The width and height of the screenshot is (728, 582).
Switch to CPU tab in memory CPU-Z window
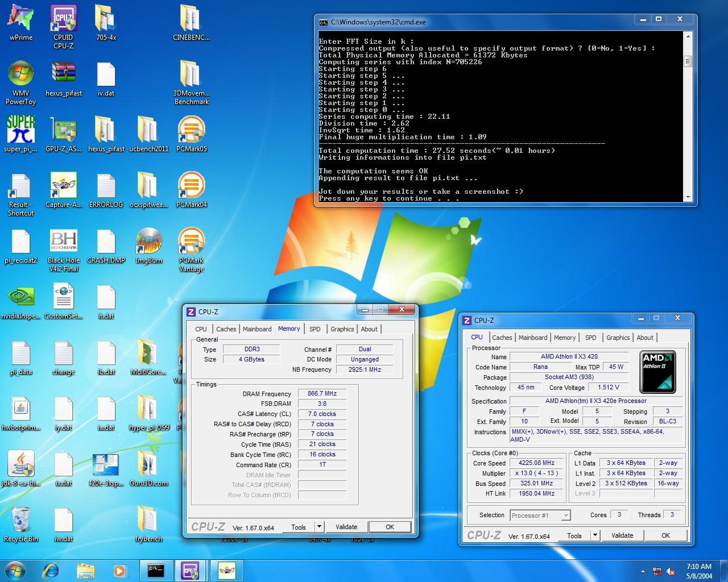(201, 329)
